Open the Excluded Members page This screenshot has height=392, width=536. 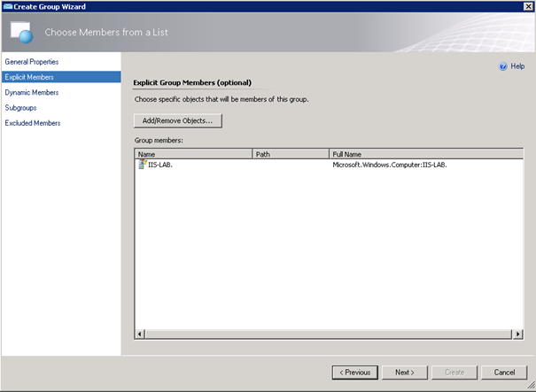click(x=33, y=123)
